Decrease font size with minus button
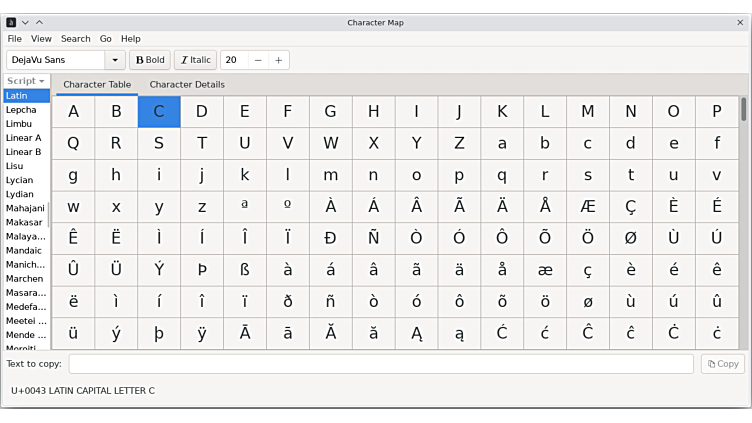The height and width of the screenshot is (423, 752). click(258, 60)
